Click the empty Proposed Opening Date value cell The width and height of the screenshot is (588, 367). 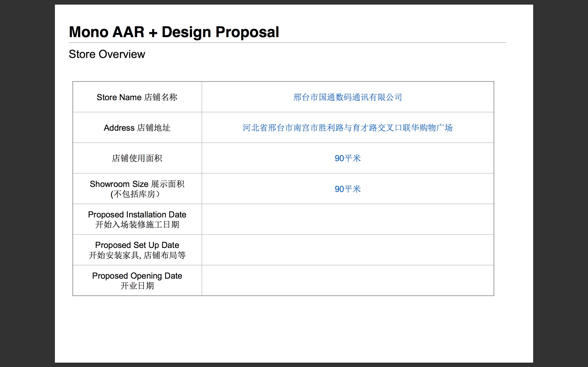point(348,281)
